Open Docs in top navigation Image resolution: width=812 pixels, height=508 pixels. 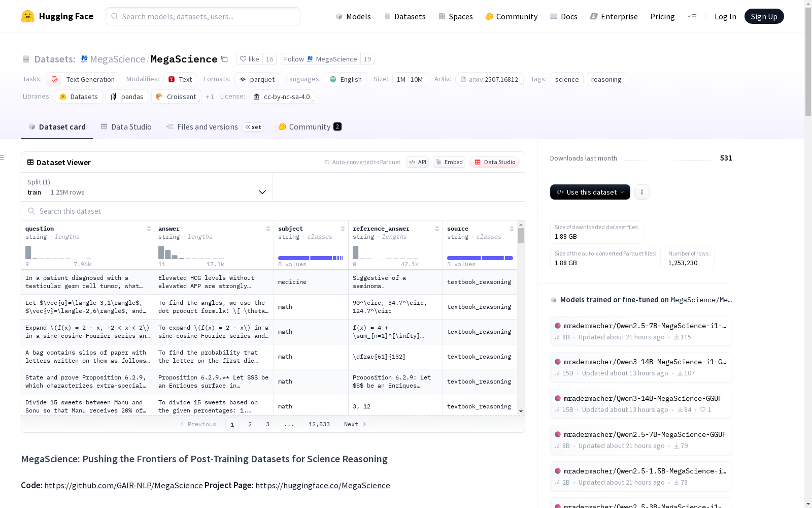click(563, 16)
